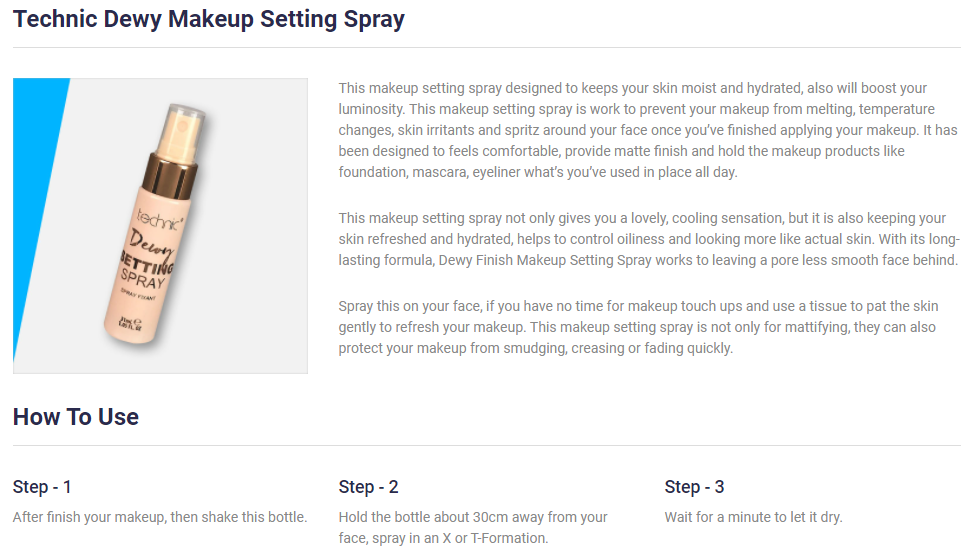Click the first description paragraph about luminosity
Image resolution: width=973 pixels, height=550 pixels.
[x=648, y=130]
